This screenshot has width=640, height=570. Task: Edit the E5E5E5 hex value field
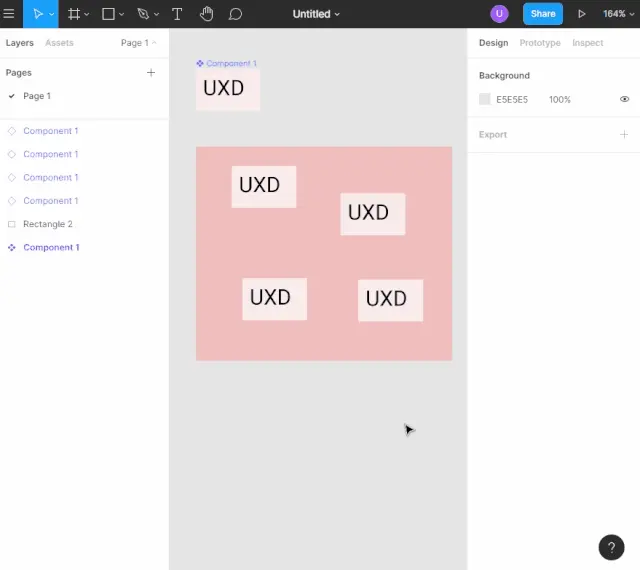[512, 100]
